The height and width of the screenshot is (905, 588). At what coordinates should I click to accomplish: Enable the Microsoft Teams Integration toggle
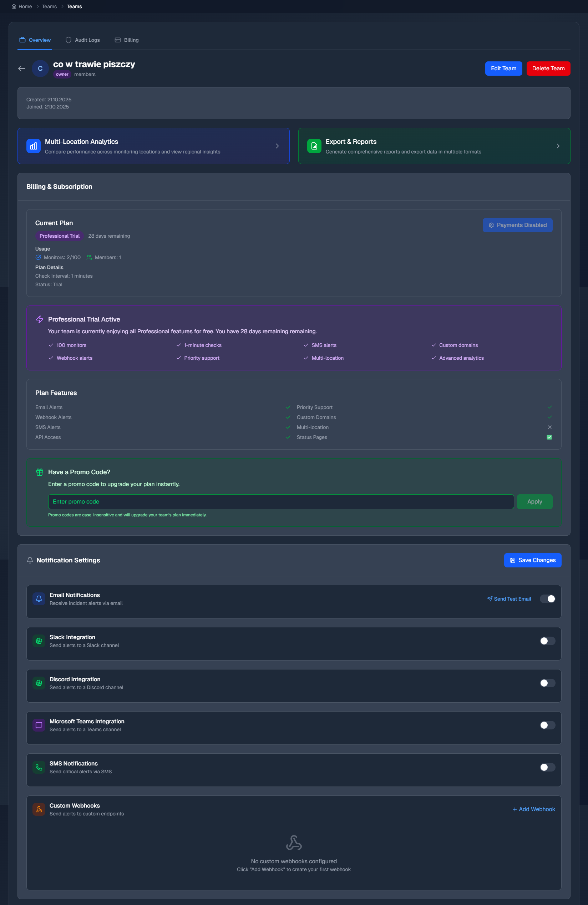(547, 725)
